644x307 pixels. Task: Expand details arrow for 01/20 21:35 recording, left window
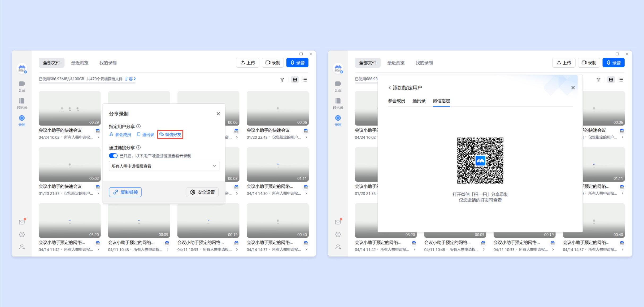(98, 193)
